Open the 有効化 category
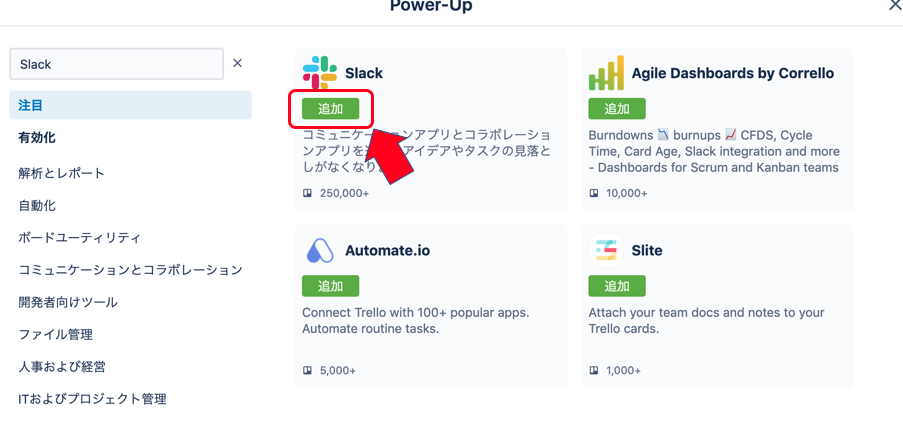903x425 pixels. (37, 138)
